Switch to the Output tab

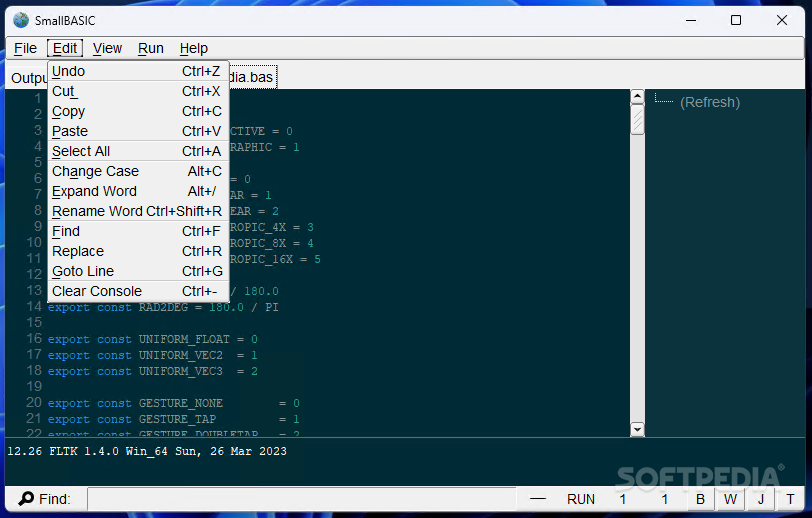(x=28, y=78)
